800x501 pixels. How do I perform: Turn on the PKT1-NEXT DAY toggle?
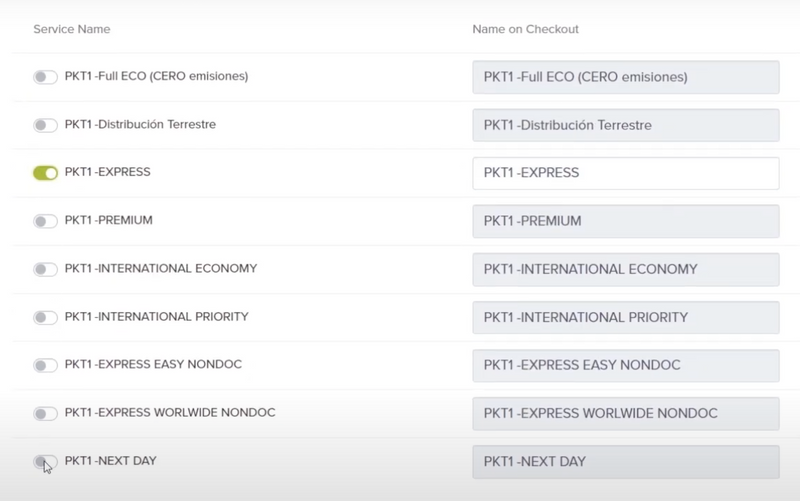[x=45, y=462]
